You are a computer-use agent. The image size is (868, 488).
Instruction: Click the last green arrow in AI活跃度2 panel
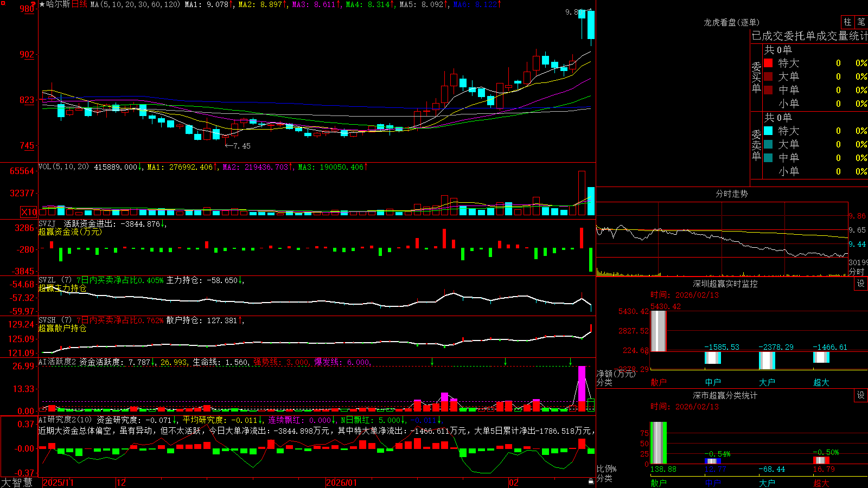[570, 361]
